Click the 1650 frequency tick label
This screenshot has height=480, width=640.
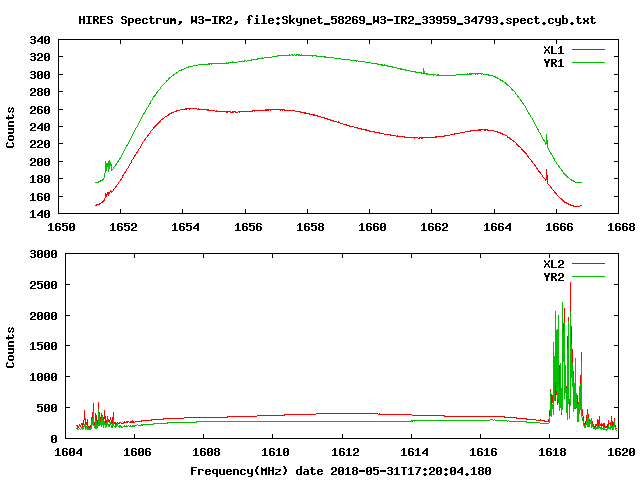click(61, 227)
